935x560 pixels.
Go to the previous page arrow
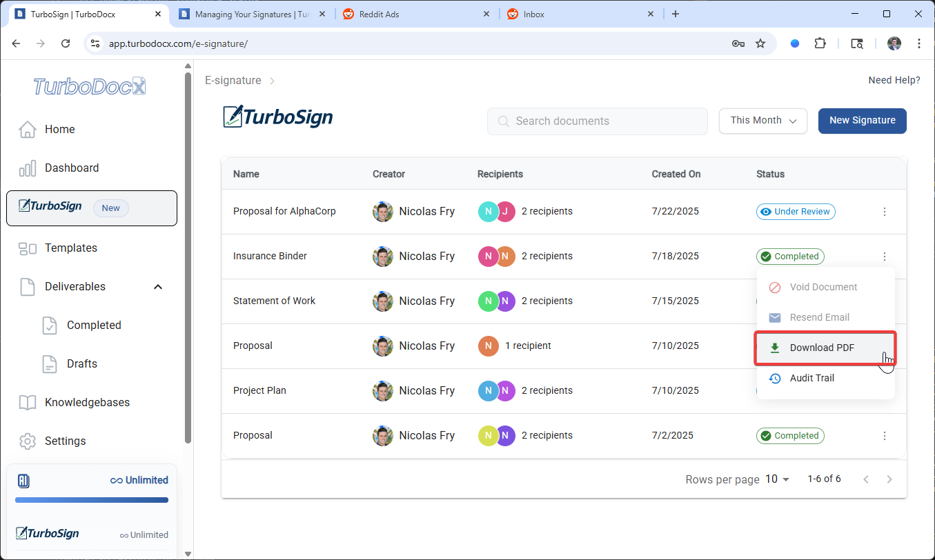click(866, 479)
